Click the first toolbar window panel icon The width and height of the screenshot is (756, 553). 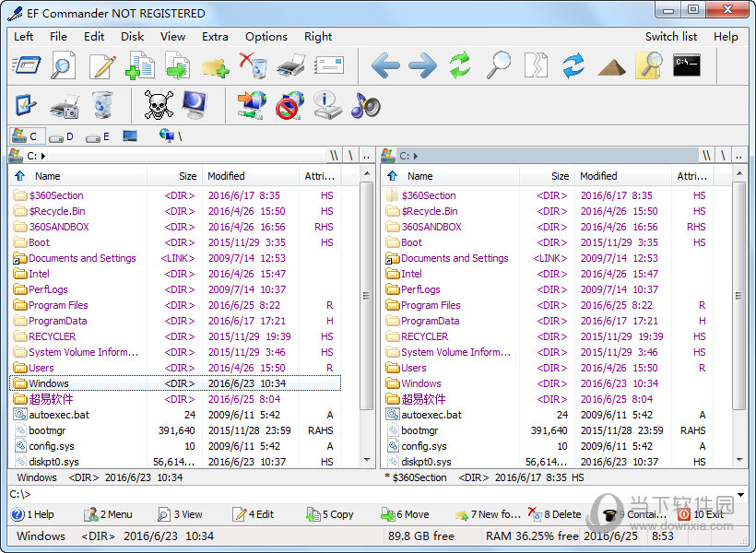(x=26, y=65)
